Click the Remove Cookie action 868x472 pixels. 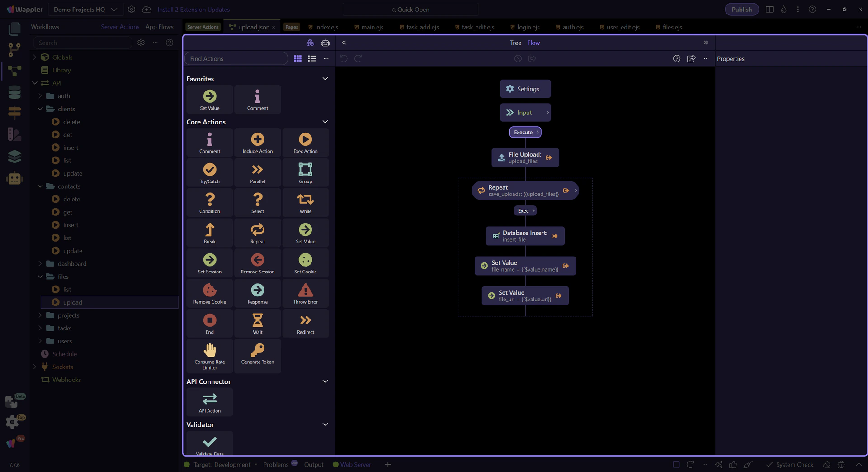(x=209, y=293)
